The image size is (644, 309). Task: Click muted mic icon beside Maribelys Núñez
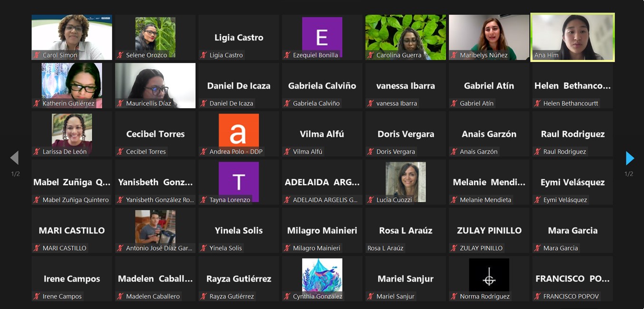(454, 55)
